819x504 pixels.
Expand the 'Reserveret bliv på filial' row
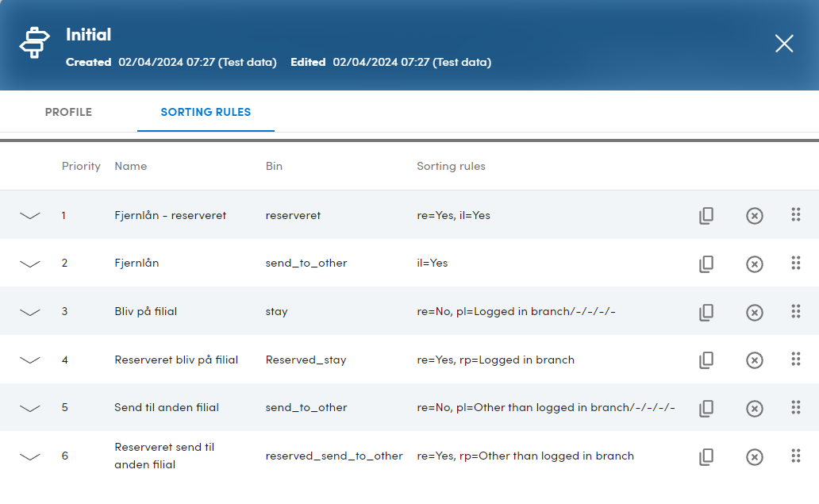click(30, 360)
